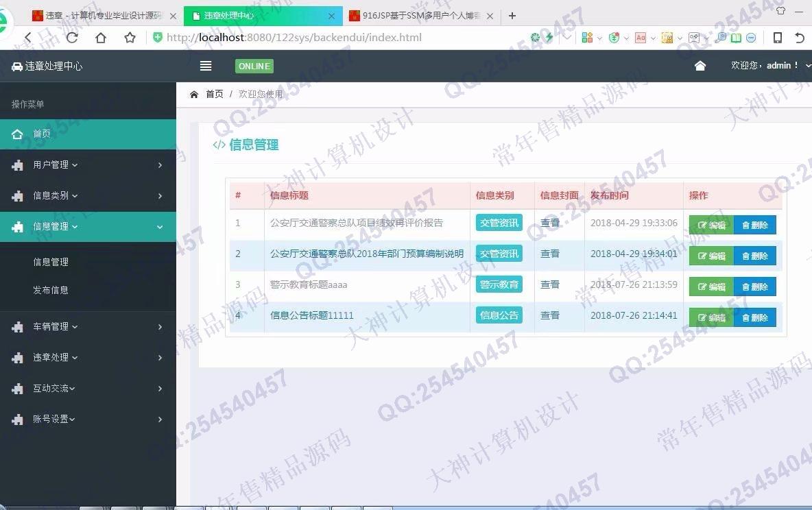Expand the 账号设置 menu arrow
812x510 pixels.
[160, 420]
